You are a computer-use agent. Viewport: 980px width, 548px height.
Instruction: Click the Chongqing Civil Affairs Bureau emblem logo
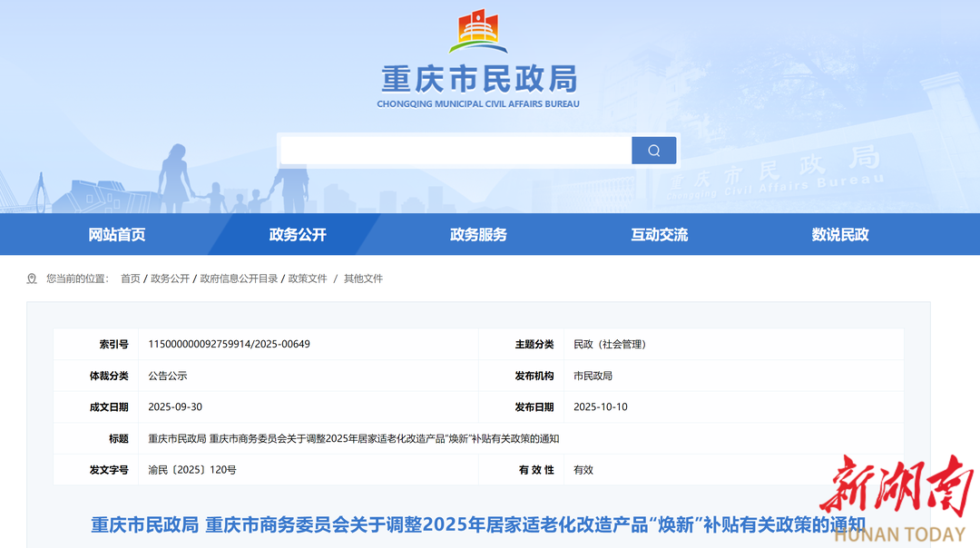(x=478, y=32)
